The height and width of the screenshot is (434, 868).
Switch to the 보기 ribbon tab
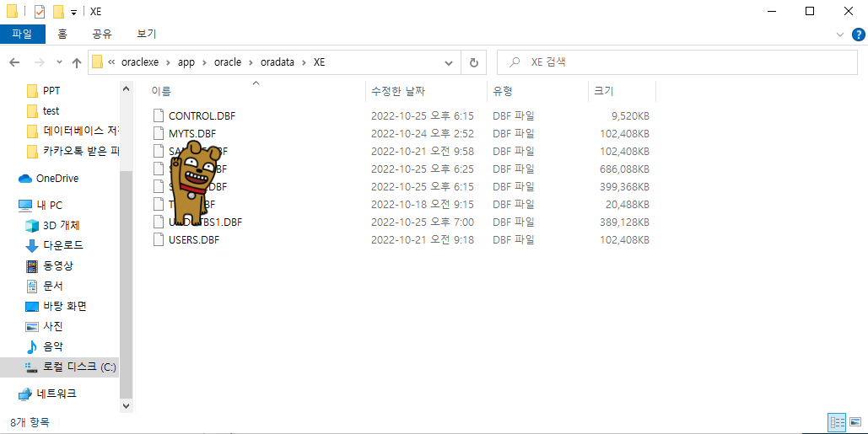(x=147, y=35)
